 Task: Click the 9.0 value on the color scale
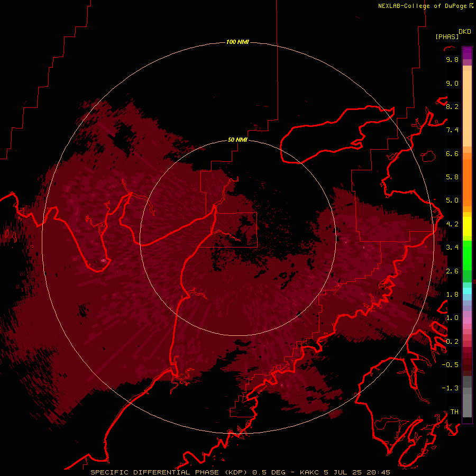(x=452, y=83)
